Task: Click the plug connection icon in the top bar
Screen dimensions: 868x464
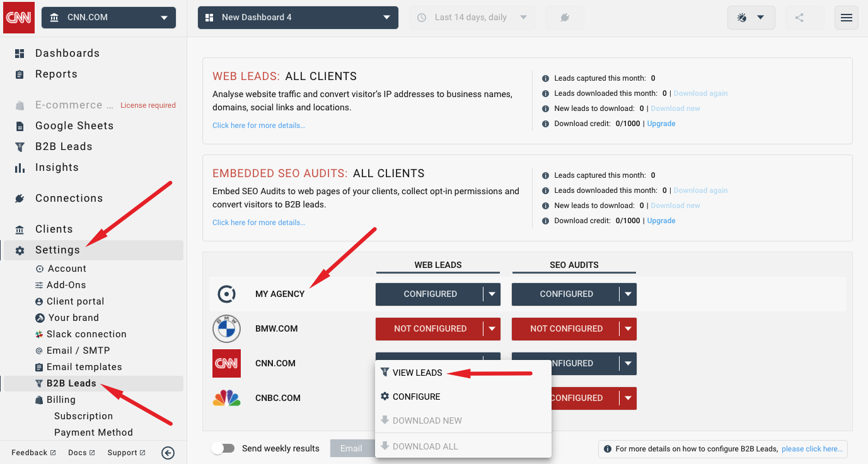Action: coord(565,18)
